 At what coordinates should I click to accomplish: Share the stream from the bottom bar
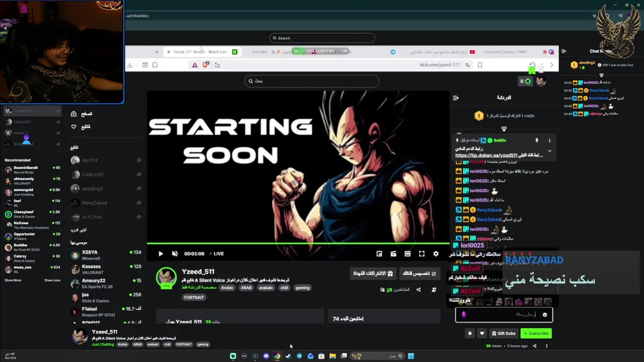(x=534, y=346)
